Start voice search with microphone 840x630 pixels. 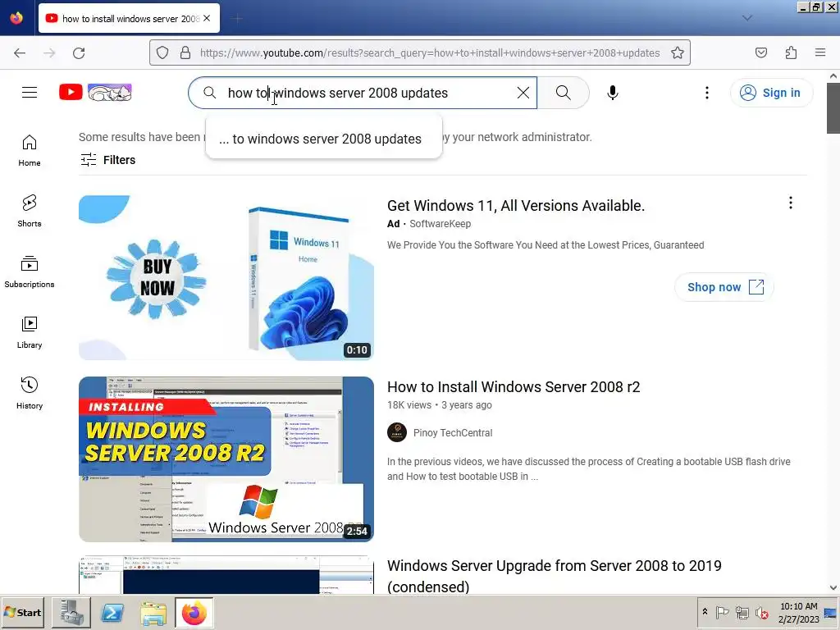(612, 93)
